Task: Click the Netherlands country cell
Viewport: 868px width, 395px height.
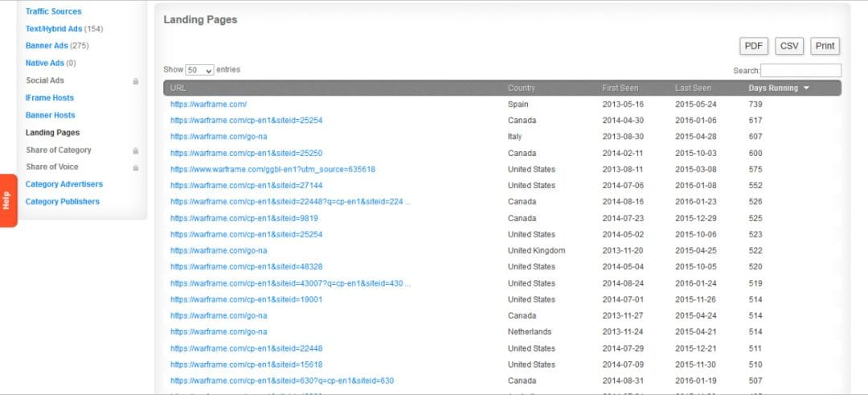Action: (529, 331)
